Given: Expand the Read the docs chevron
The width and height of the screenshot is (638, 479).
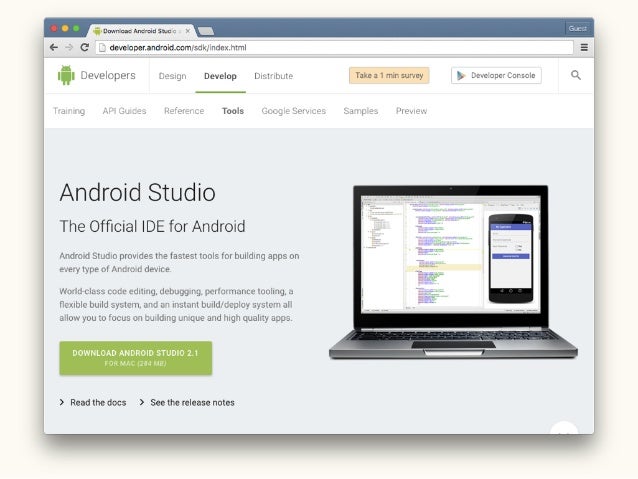Looking at the screenshot, I should click(62, 402).
